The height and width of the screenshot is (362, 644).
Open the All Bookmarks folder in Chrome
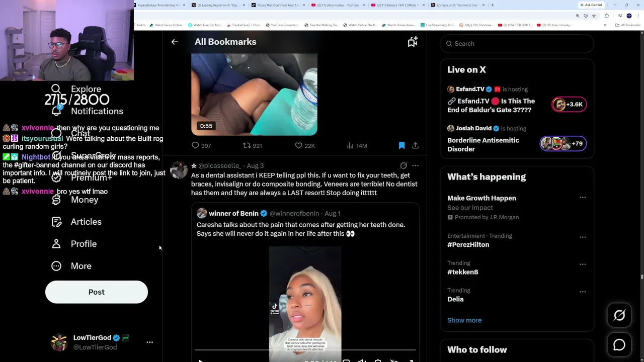click(627, 25)
